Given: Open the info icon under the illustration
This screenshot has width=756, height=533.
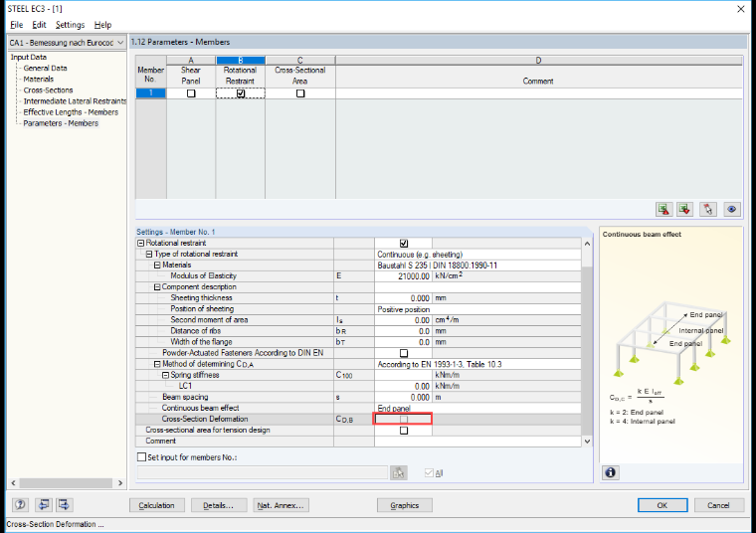Looking at the screenshot, I should 611,472.
